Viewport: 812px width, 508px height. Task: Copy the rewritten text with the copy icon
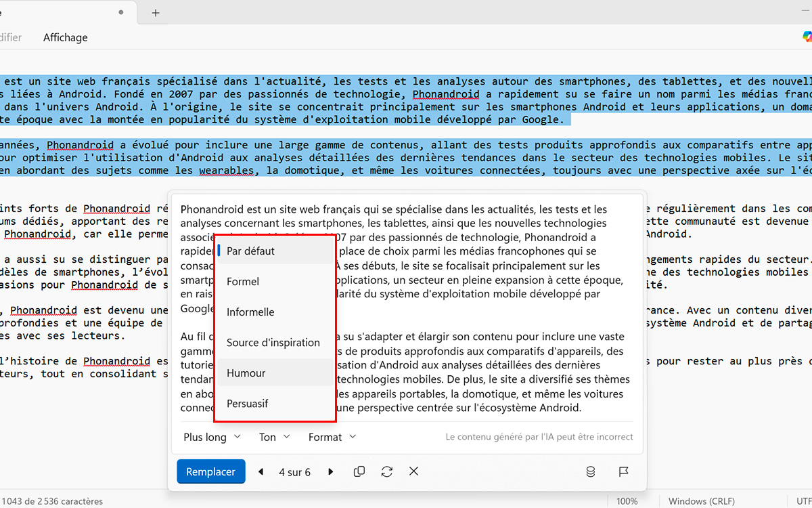(x=359, y=471)
